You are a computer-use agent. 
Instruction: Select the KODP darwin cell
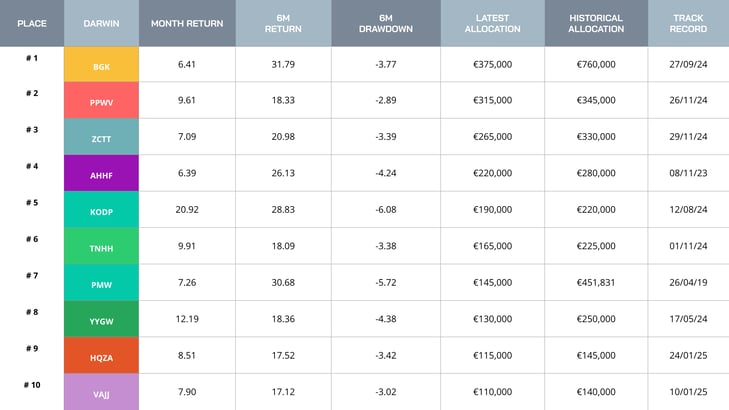point(101,210)
